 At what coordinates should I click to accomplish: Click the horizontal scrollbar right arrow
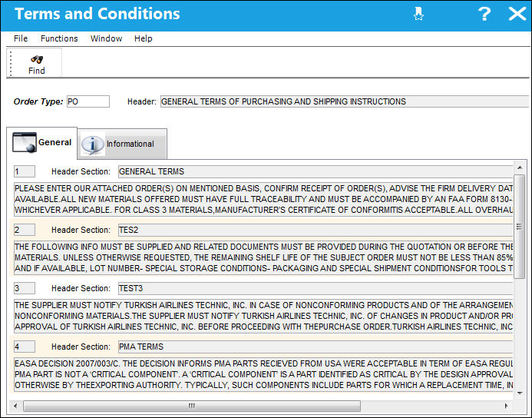pos(506,406)
